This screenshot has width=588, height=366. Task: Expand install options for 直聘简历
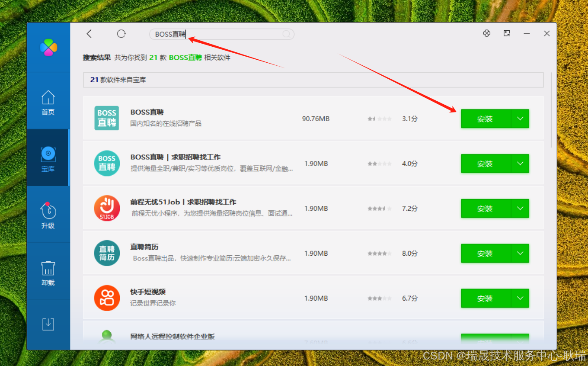click(x=520, y=254)
